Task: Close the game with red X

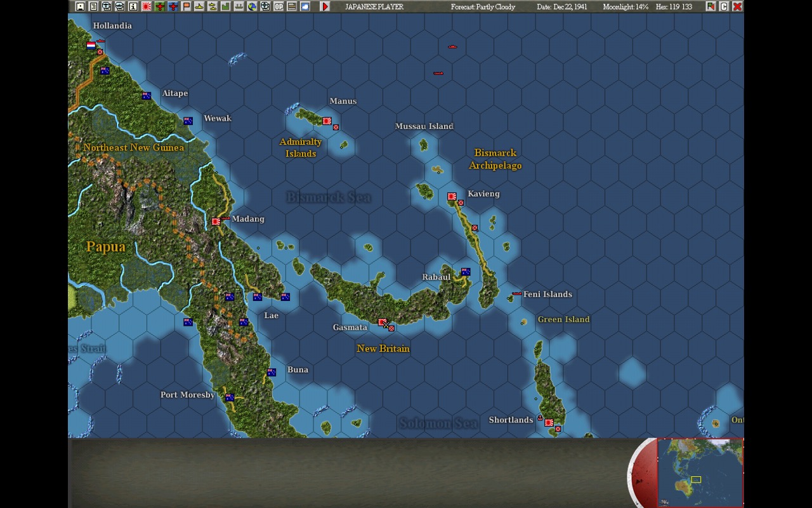Action: coord(737,6)
